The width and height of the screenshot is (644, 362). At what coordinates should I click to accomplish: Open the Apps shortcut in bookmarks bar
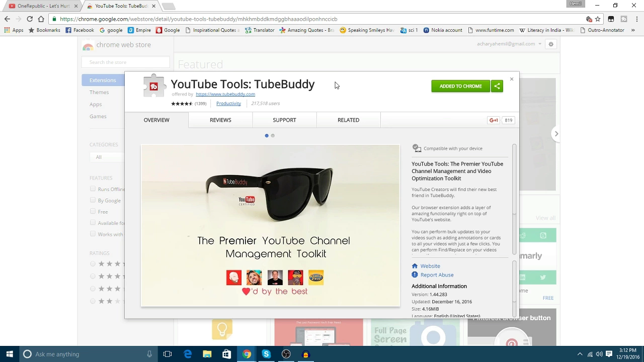pos(14,30)
